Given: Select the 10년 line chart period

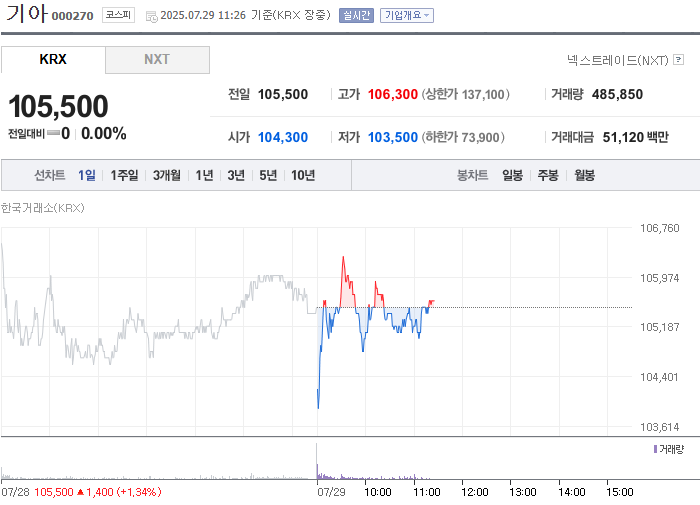Looking at the screenshot, I should (x=303, y=175).
